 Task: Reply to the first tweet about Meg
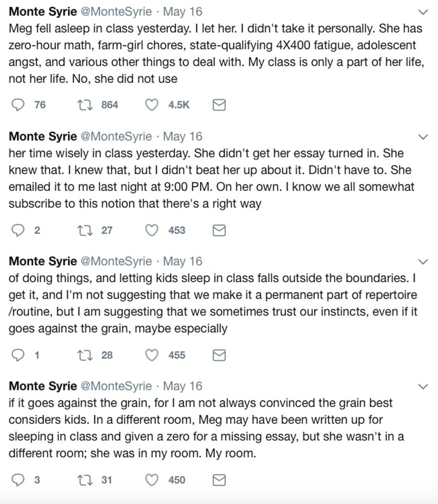click(17, 105)
